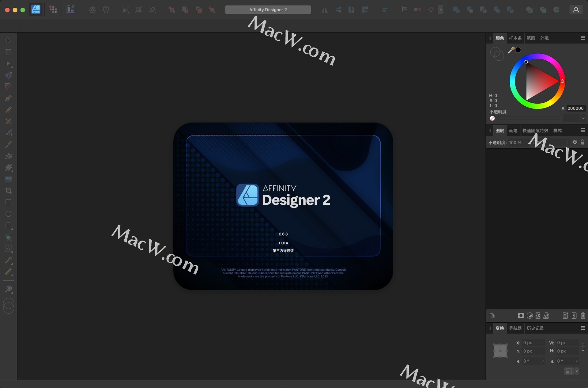Viewport: 588px width, 388px height.
Task: Select the Move tool arrow
Action: pos(9,40)
